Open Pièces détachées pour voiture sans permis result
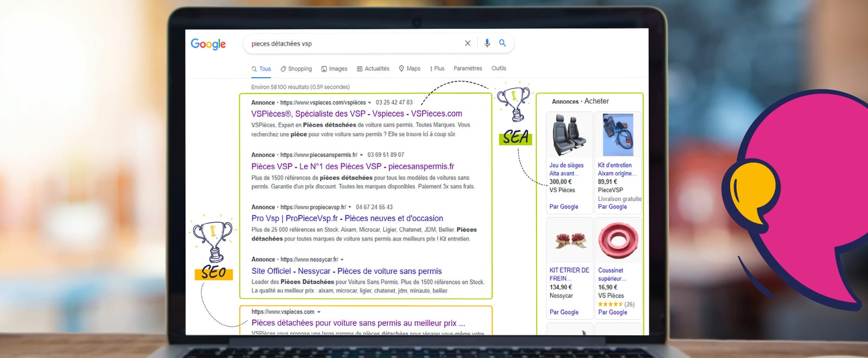 pyautogui.click(x=358, y=323)
